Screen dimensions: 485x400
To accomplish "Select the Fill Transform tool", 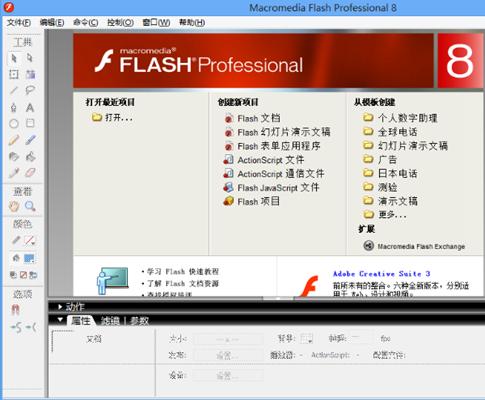I will (x=30, y=74).
